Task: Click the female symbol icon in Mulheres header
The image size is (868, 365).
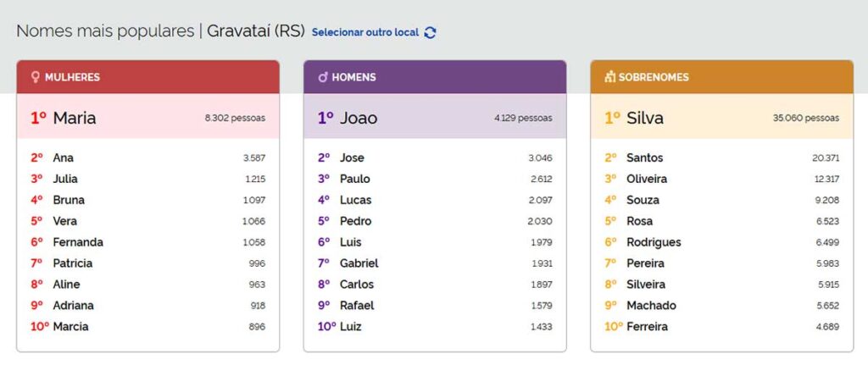Action: [35, 77]
